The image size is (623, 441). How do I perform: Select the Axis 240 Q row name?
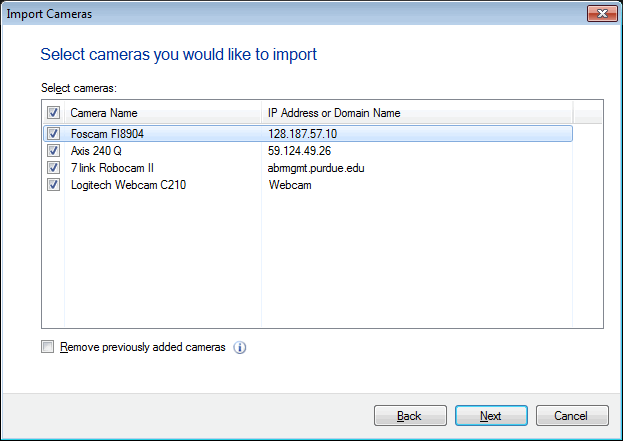point(96,150)
